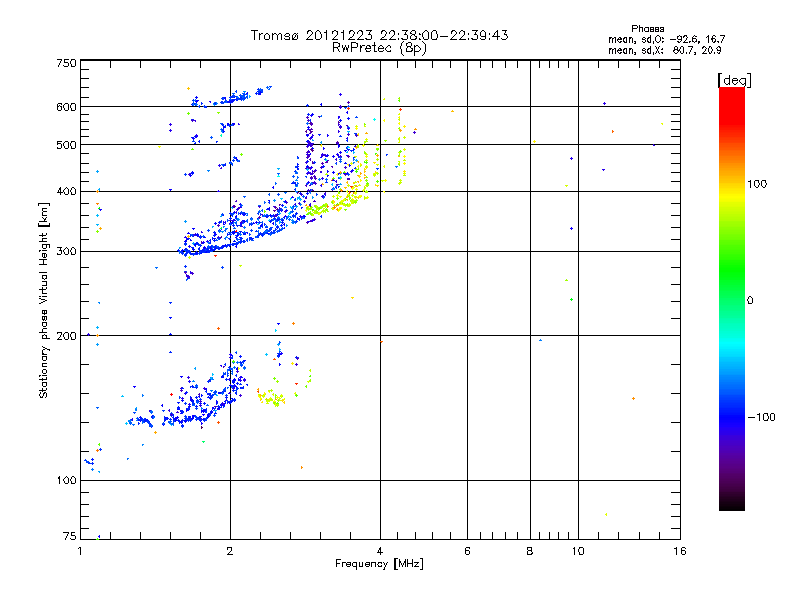Click the x-axis label '16'

(x=680, y=551)
